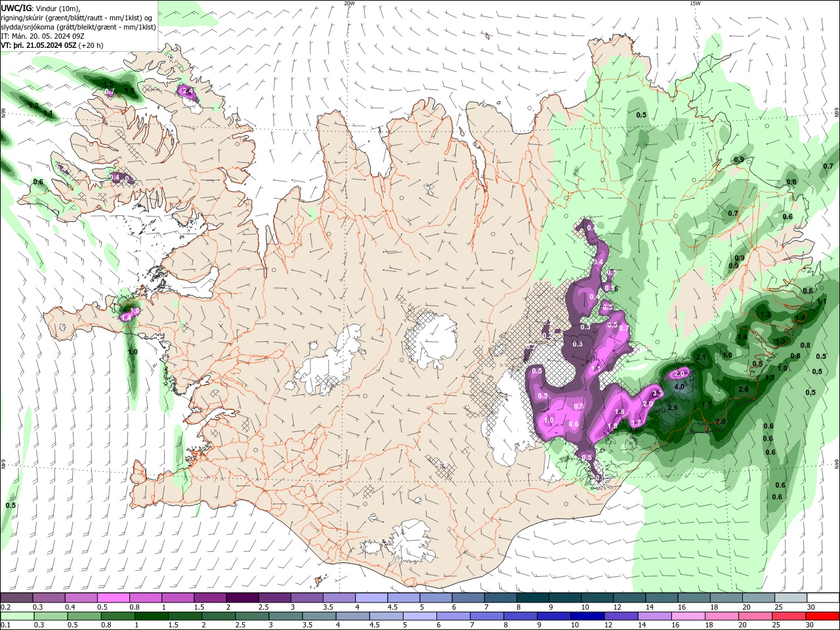Click the medium green 0.5–0.8 swatch, lower legend row
Screen dimensions: 840x630
point(84,616)
